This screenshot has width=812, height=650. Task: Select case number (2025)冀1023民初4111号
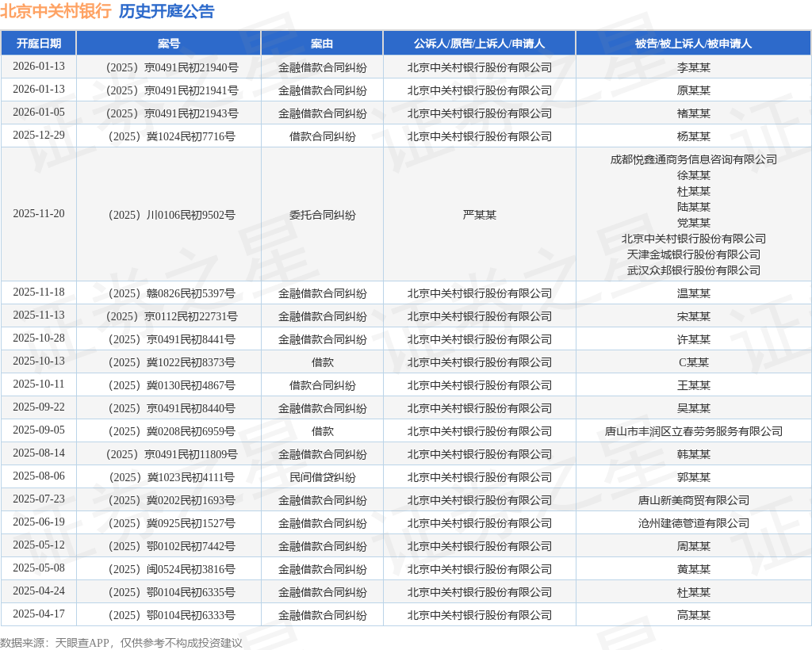pyautogui.click(x=172, y=477)
